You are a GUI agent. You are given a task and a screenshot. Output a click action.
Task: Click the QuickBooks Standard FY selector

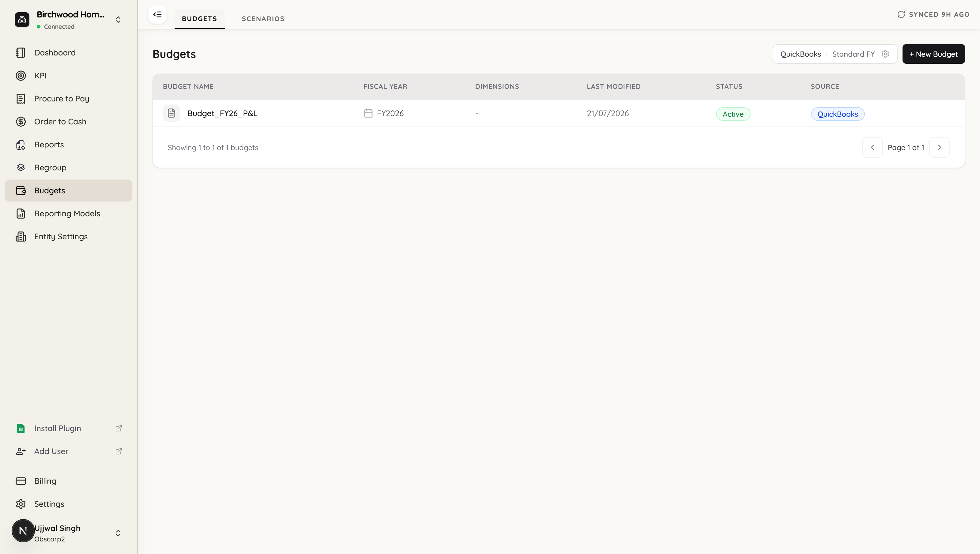click(x=835, y=54)
